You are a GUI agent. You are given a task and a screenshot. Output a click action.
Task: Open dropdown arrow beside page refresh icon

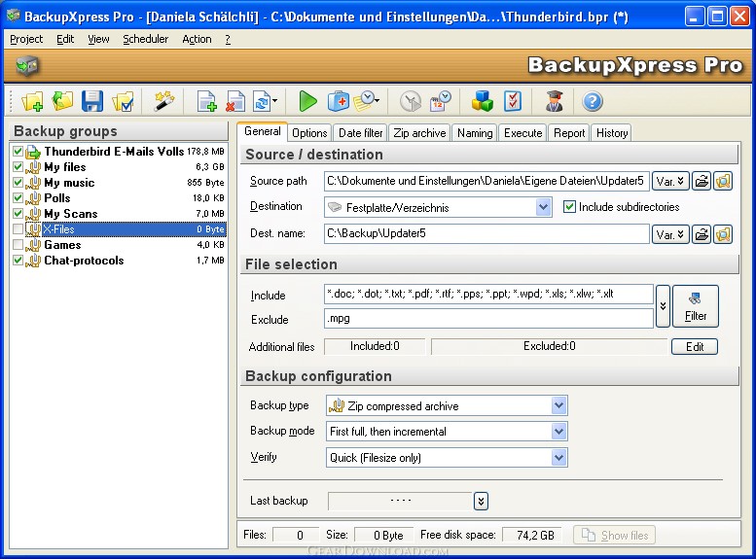pyautogui.click(x=274, y=101)
